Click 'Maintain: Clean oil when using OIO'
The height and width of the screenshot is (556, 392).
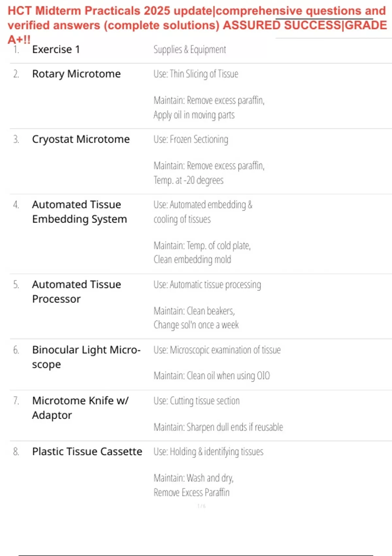click(x=212, y=376)
